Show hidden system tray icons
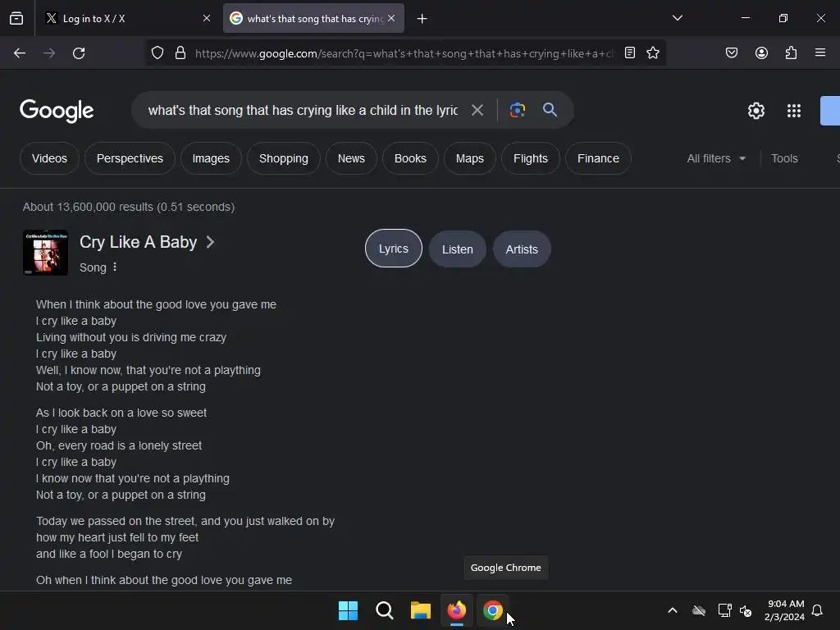This screenshot has height=630, width=840. tap(673, 610)
